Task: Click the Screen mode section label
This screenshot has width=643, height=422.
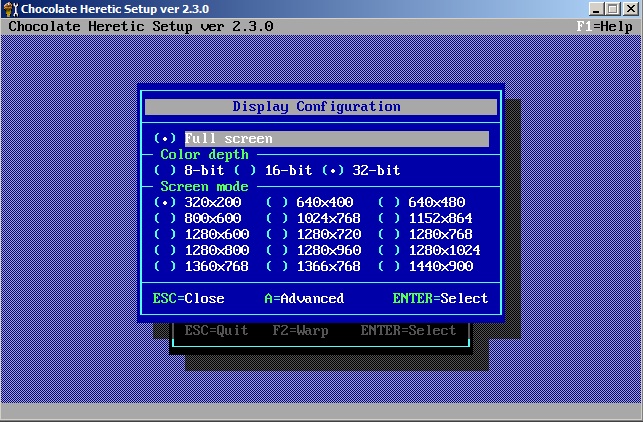Action: (205, 187)
